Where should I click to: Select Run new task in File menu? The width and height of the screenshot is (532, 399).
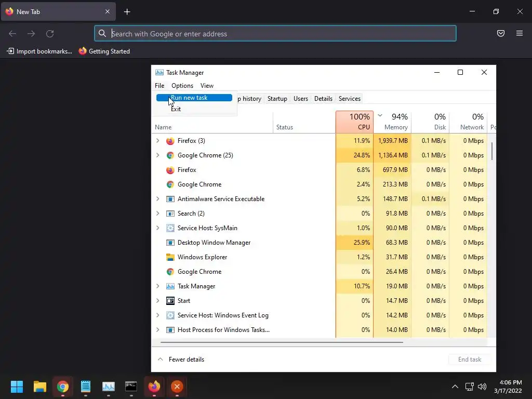click(x=194, y=98)
